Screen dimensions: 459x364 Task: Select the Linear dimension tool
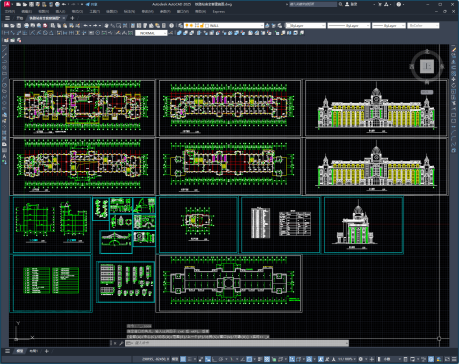click(x=6, y=33)
